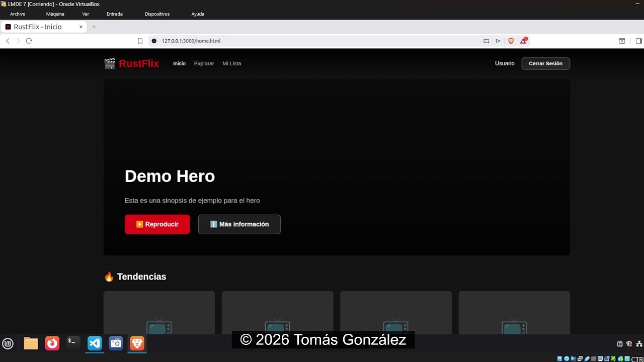Open the Mi Lista page link

232,63
